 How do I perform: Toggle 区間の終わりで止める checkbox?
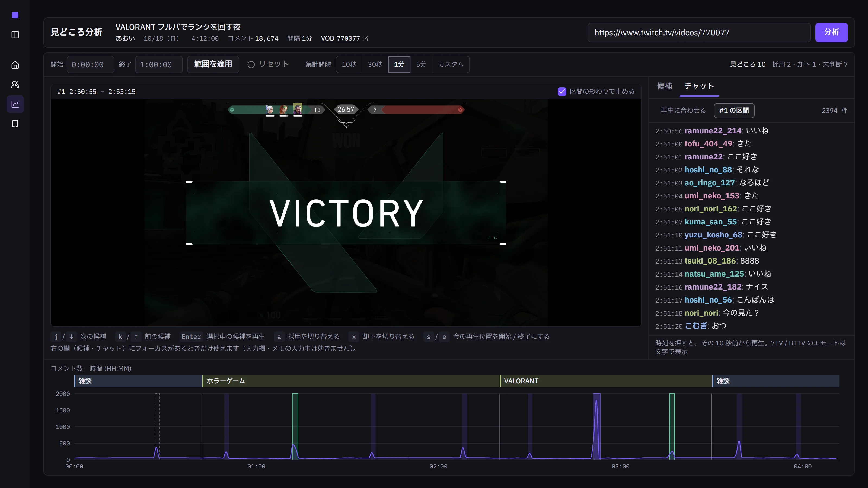(x=562, y=91)
